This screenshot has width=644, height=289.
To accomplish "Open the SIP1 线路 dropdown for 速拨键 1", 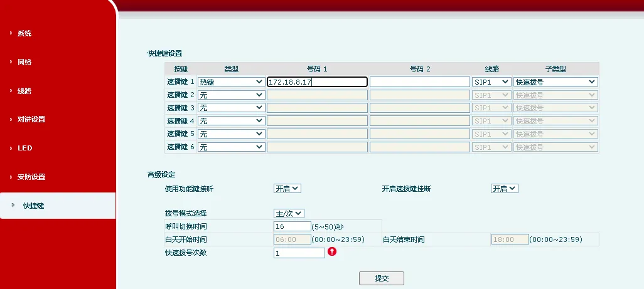I will (x=491, y=81).
